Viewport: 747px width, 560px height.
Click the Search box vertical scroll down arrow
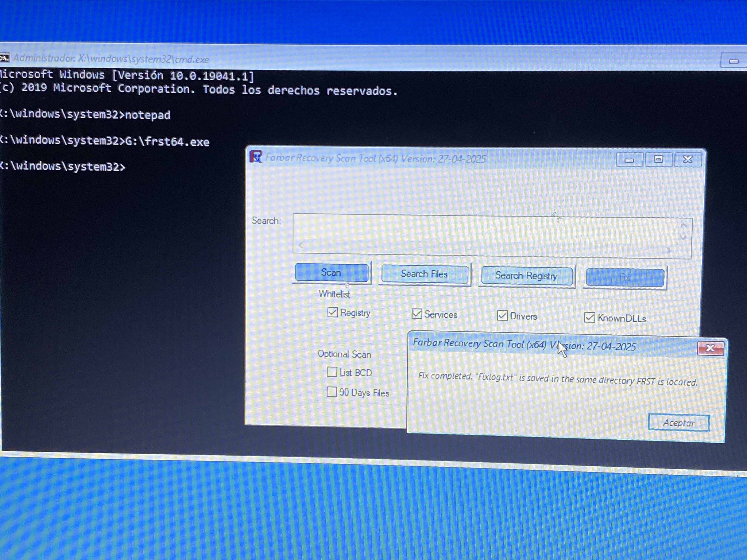click(683, 238)
